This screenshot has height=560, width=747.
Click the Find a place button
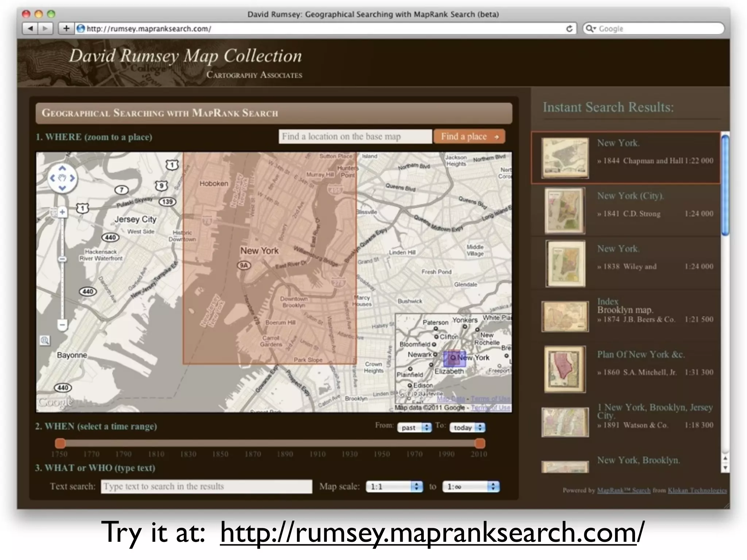point(469,136)
